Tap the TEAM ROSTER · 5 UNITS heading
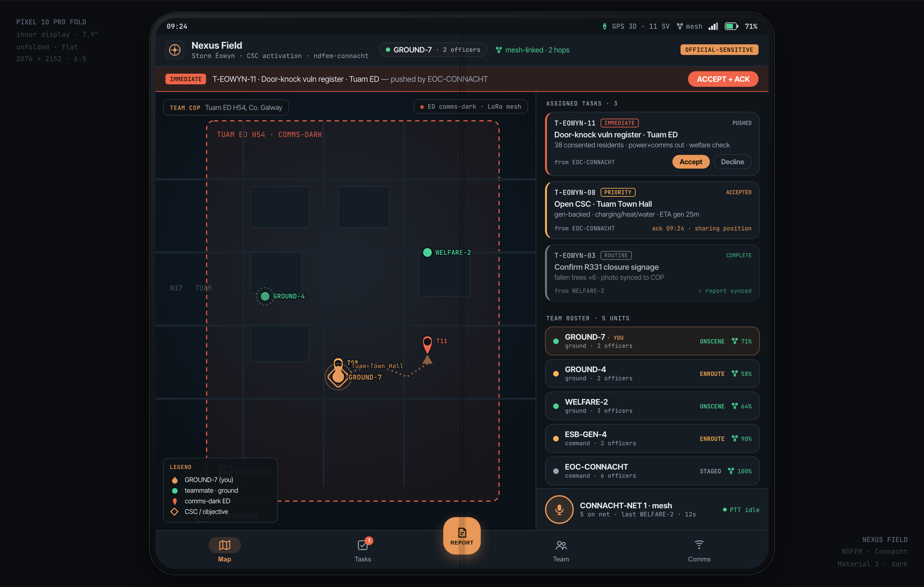924x587 pixels. [587, 318]
